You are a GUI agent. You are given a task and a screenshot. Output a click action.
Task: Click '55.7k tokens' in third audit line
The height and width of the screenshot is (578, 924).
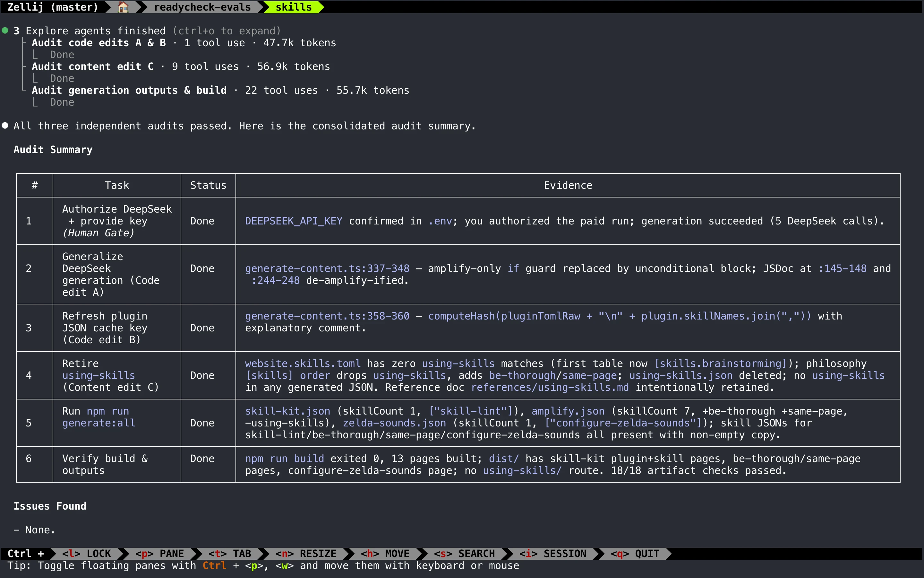click(x=373, y=90)
